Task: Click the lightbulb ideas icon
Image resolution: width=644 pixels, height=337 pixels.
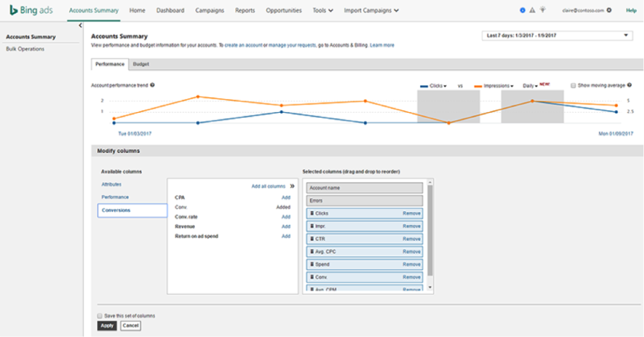Action: coord(542,10)
